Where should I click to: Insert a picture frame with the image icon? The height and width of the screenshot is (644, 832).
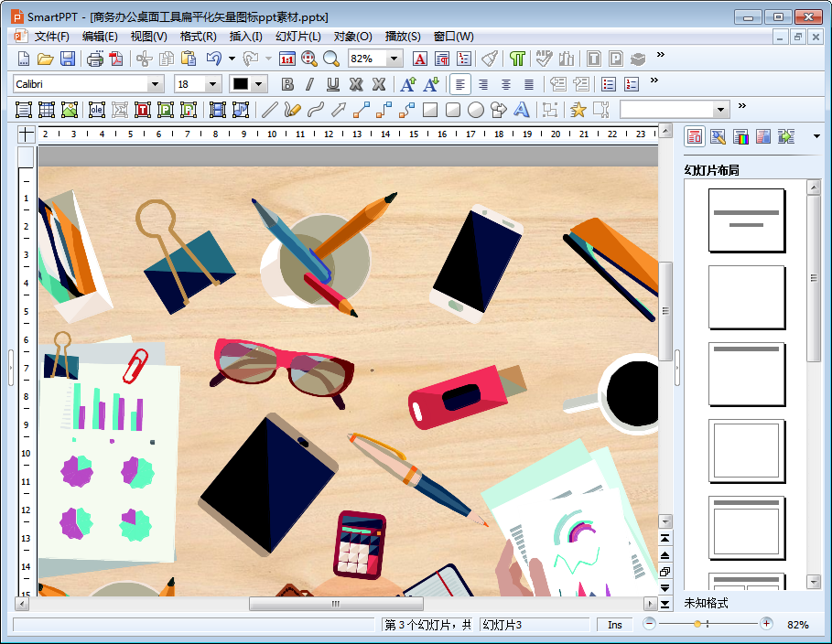(x=70, y=110)
